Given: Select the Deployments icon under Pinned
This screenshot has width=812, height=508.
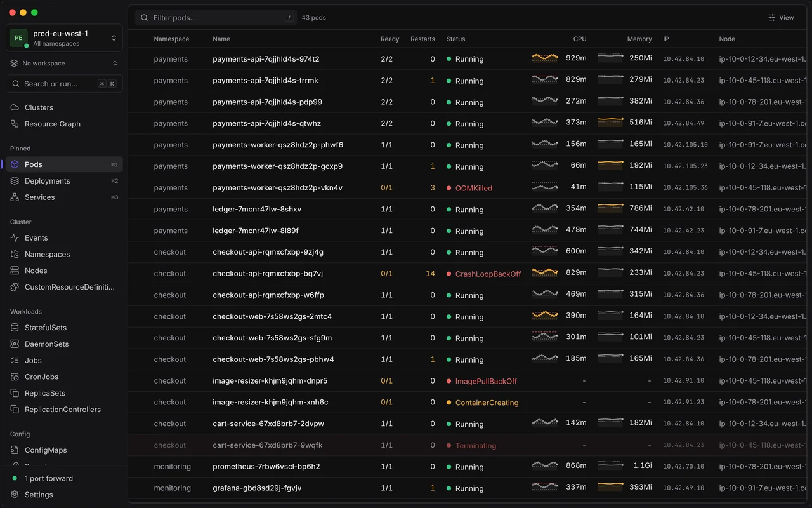Looking at the screenshot, I should click(15, 181).
